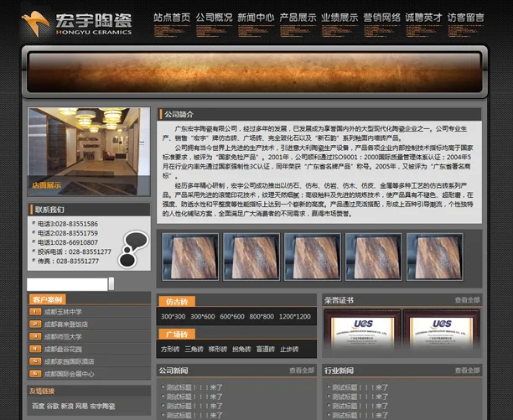Click the chat bubble contact icon
The height and width of the screenshot is (420, 513).
(134, 249)
